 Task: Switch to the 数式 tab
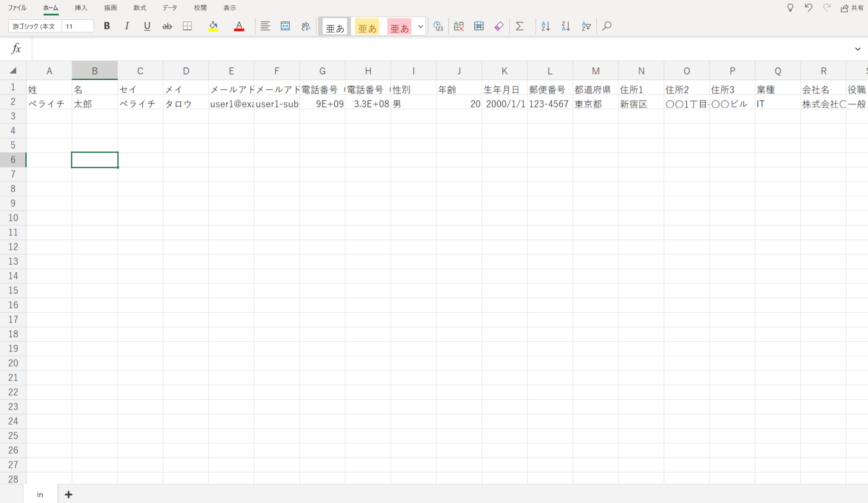(x=140, y=8)
